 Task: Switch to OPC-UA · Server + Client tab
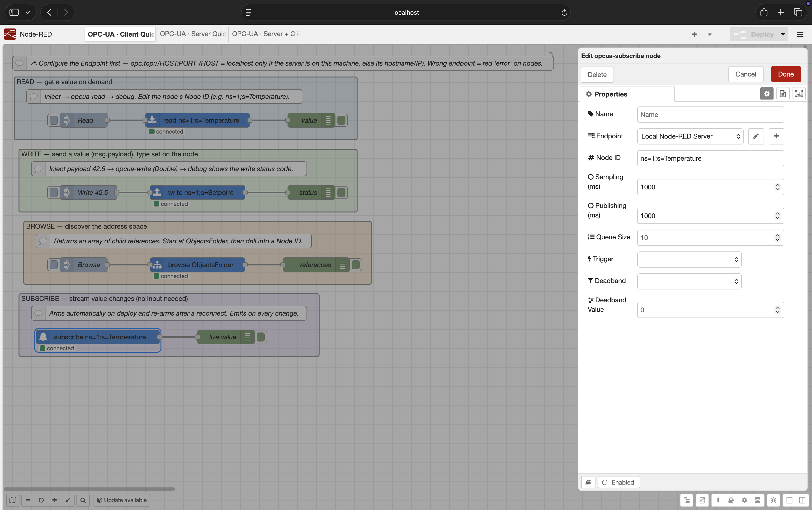click(x=265, y=34)
